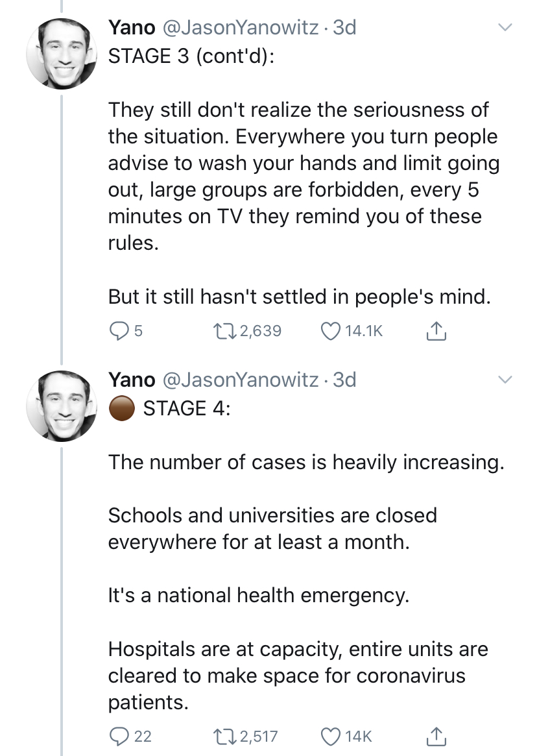
Task: Open options chevron on STAGE 3 tweet
Action: 505,28
